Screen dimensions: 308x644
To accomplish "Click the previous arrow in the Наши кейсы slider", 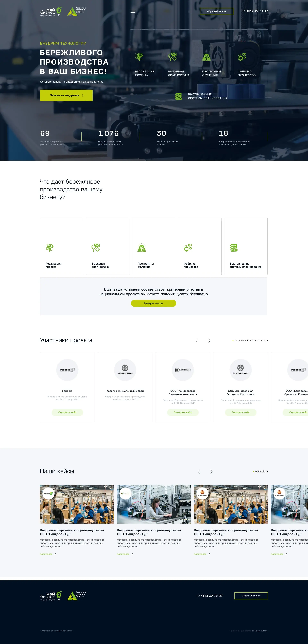I will 199,471.
